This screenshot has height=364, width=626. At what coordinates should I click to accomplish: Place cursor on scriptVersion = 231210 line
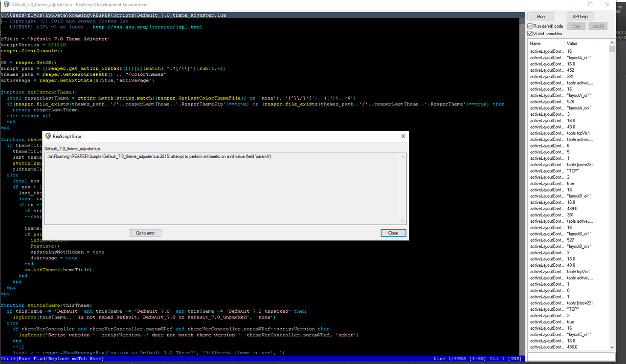[x=33, y=44]
